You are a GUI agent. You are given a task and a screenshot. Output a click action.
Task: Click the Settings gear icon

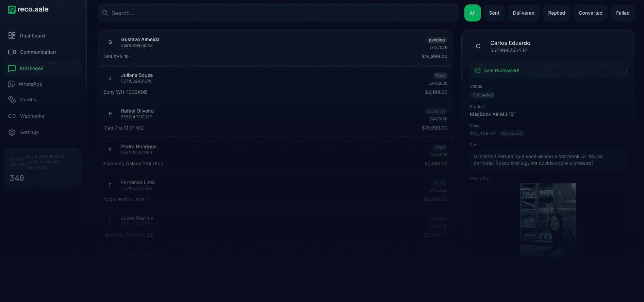click(x=12, y=132)
